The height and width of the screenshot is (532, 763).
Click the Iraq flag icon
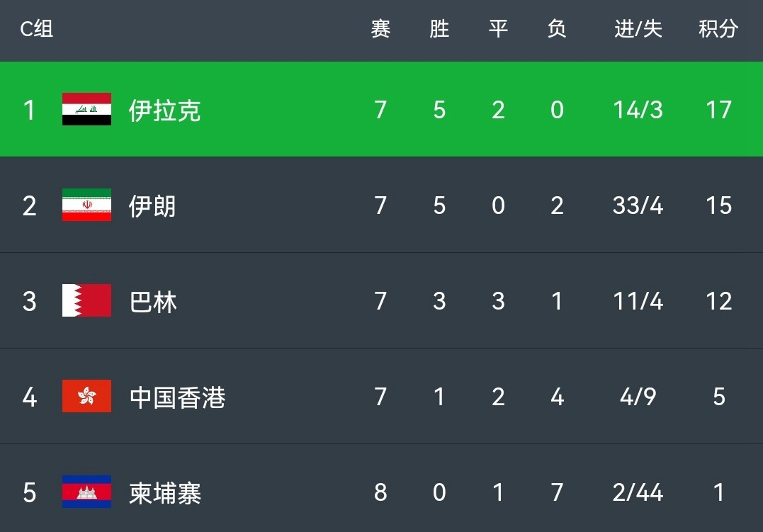[86, 109]
